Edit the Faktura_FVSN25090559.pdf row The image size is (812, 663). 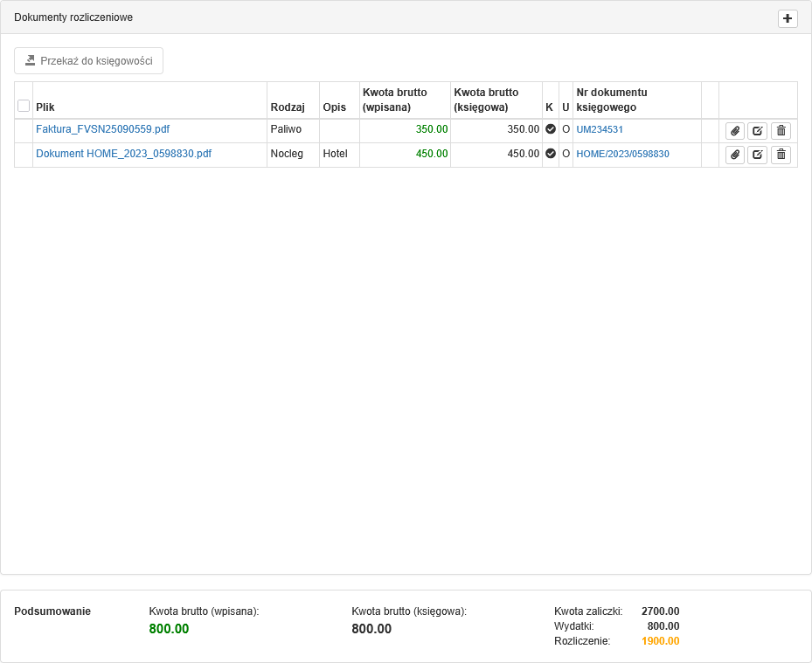757,130
